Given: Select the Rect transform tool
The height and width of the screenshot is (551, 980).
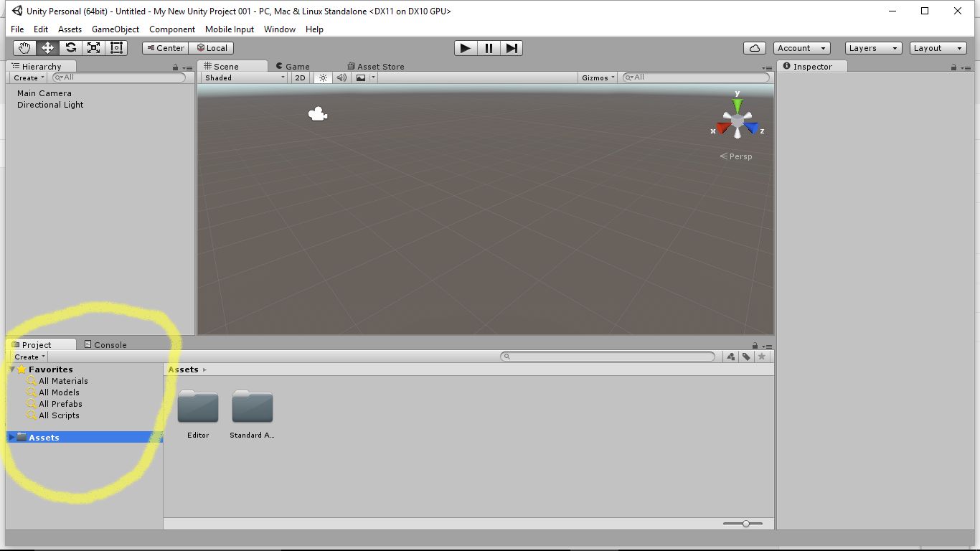Looking at the screenshot, I should pos(116,48).
